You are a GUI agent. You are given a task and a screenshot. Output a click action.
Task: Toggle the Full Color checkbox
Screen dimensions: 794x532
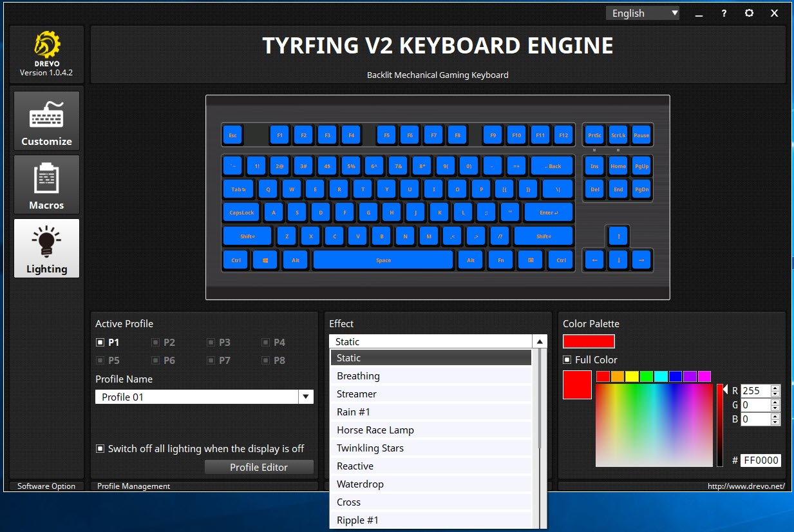(x=567, y=359)
